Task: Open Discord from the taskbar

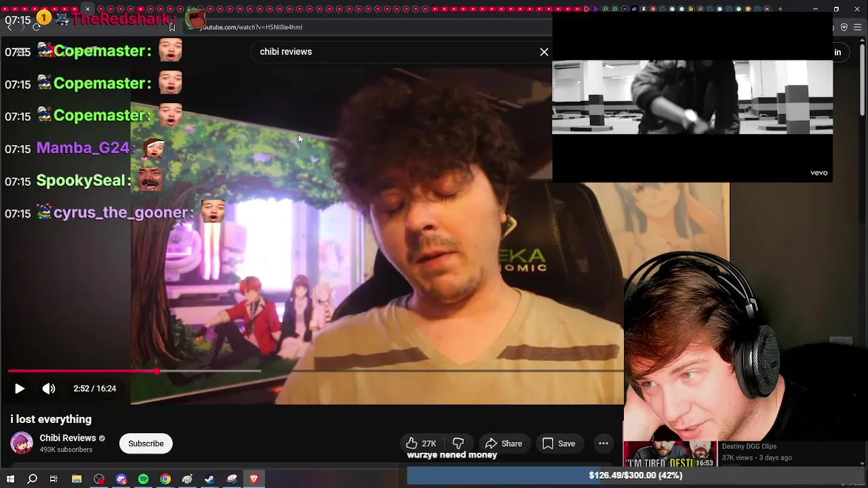Action: click(x=121, y=479)
